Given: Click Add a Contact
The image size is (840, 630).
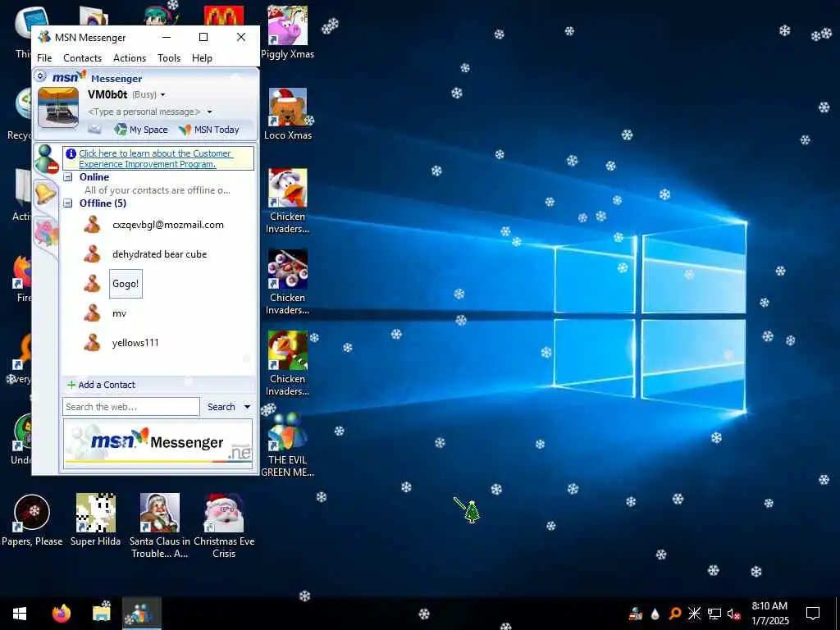Looking at the screenshot, I should (x=101, y=385).
